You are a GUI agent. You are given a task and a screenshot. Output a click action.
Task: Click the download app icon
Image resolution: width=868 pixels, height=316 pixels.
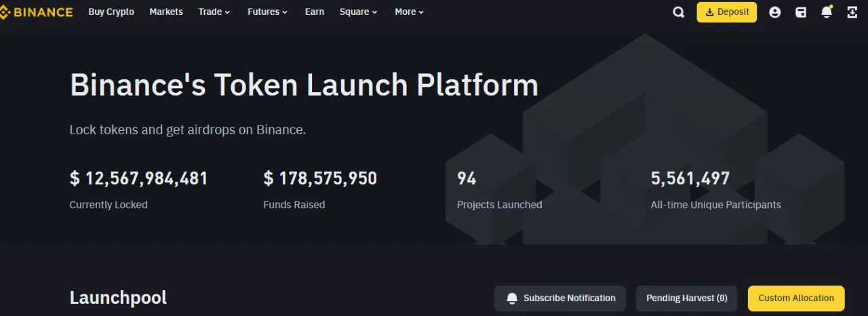pyautogui.click(x=852, y=12)
